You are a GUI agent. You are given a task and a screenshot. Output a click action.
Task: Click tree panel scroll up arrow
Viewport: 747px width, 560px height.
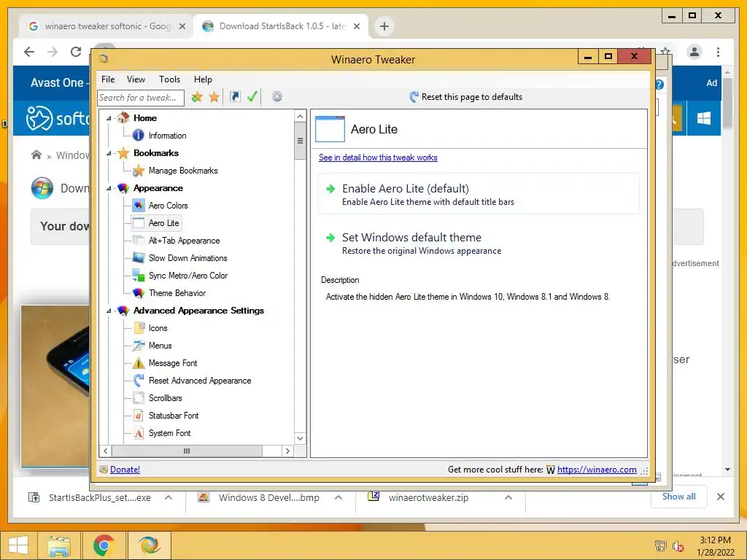[x=300, y=116]
